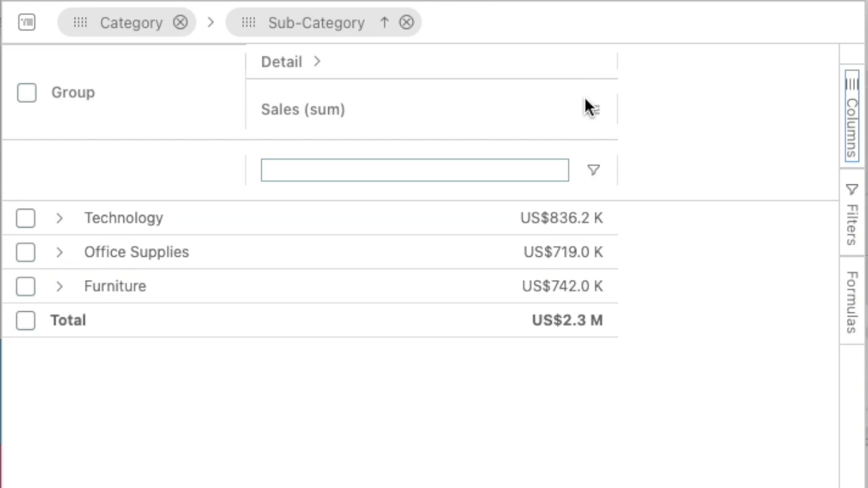Select the Total row checkbox

[x=26, y=321]
